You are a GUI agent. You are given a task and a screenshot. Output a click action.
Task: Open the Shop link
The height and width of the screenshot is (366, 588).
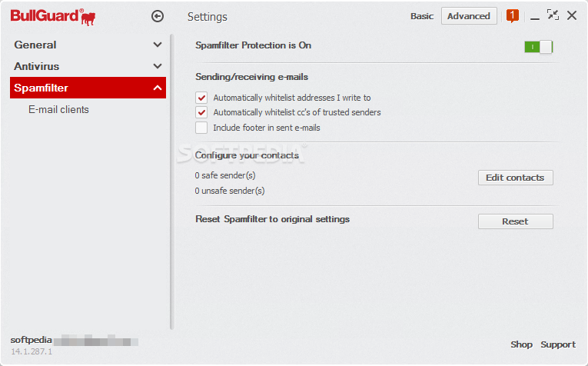521,344
